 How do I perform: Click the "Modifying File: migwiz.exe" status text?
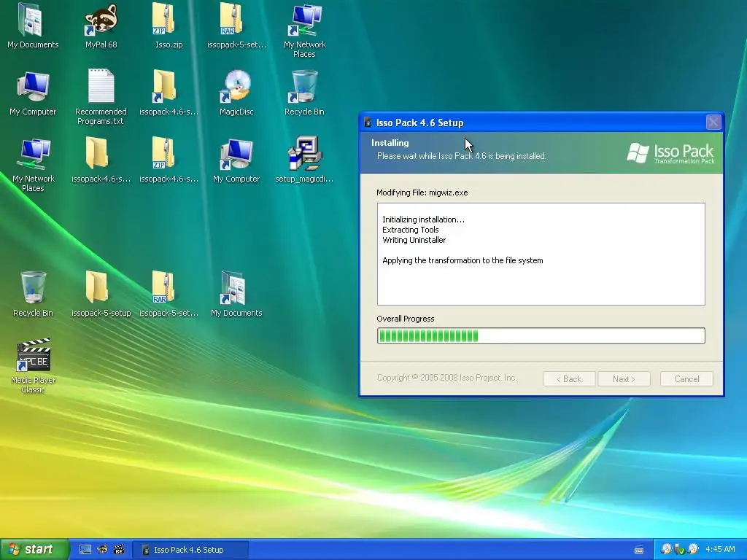click(x=422, y=192)
